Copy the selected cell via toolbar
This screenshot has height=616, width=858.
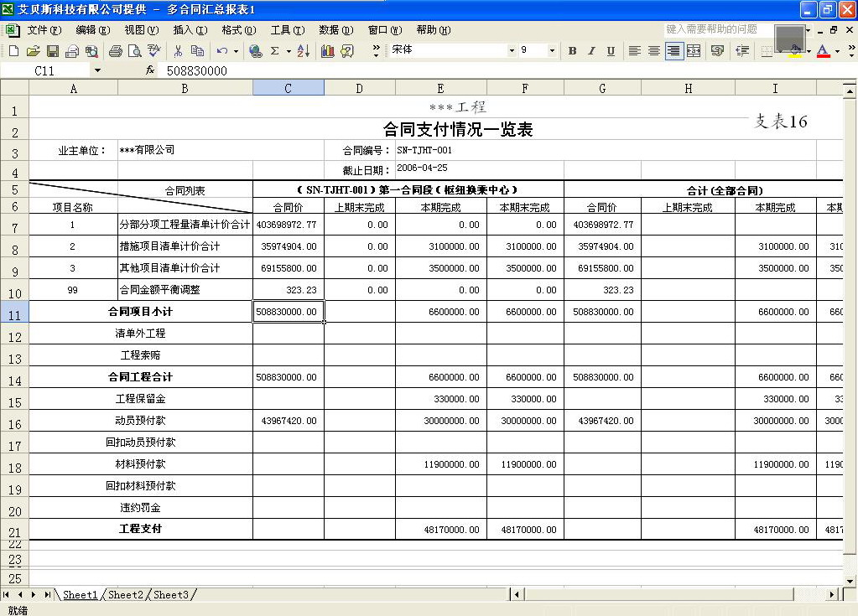coord(197,51)
